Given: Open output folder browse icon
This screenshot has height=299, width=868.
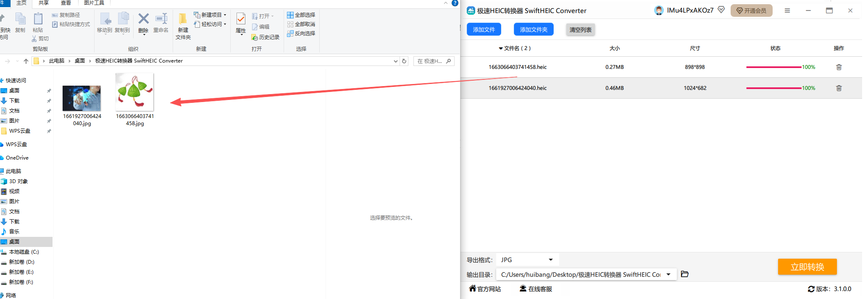Looking at the screenshot, I should tap(684, 274).
